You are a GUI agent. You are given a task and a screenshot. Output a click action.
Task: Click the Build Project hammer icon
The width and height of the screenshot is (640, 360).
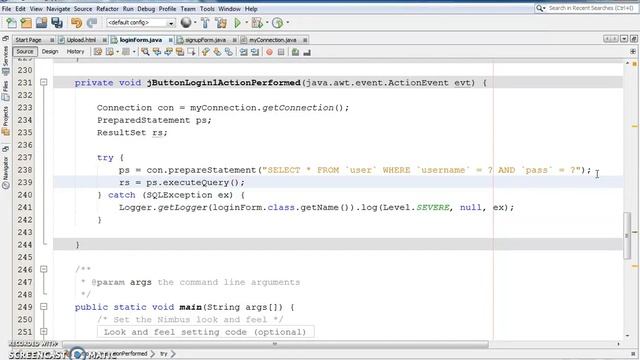(x=205, y=23)
